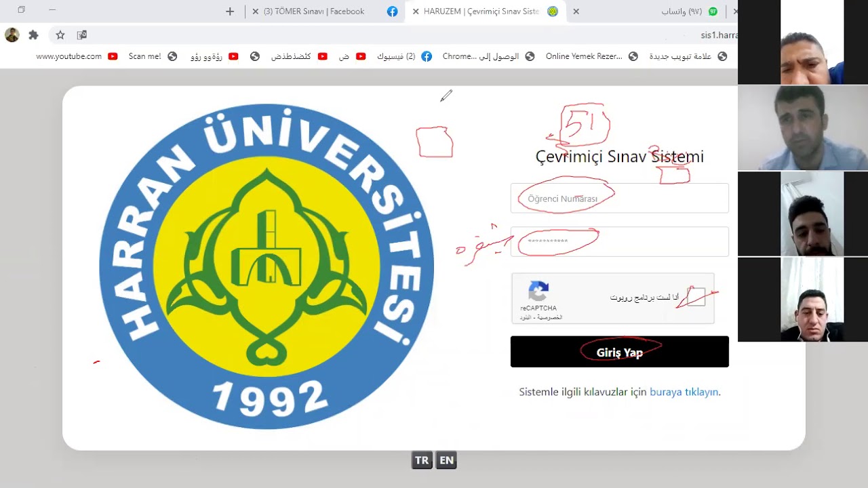This screenshot has height=488, width=868.
Task: Select the top participant video thumbnail
Action: click(803, 42)
